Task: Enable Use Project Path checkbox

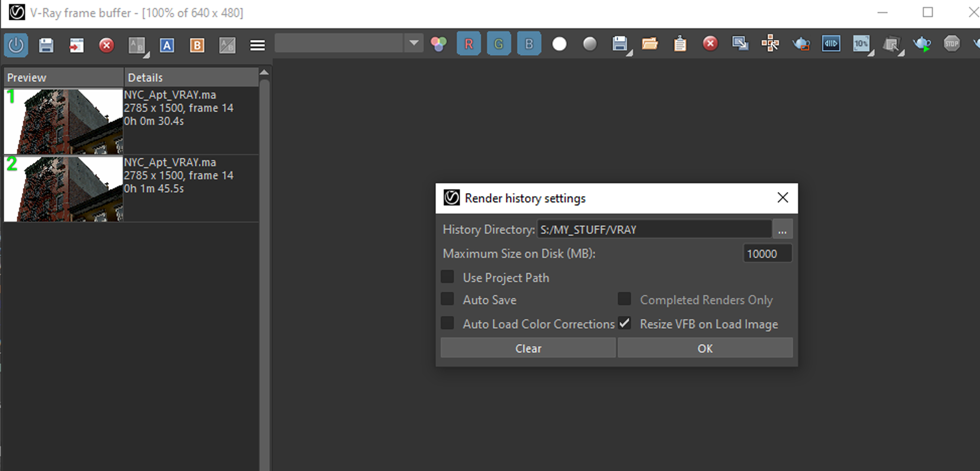Action: (x=447, y=277)
